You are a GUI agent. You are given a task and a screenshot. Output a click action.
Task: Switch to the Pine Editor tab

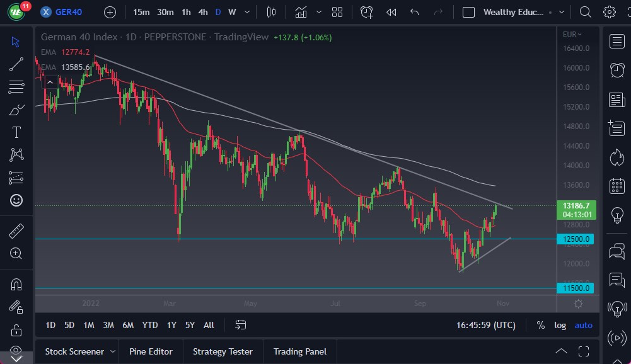point(151,351)
